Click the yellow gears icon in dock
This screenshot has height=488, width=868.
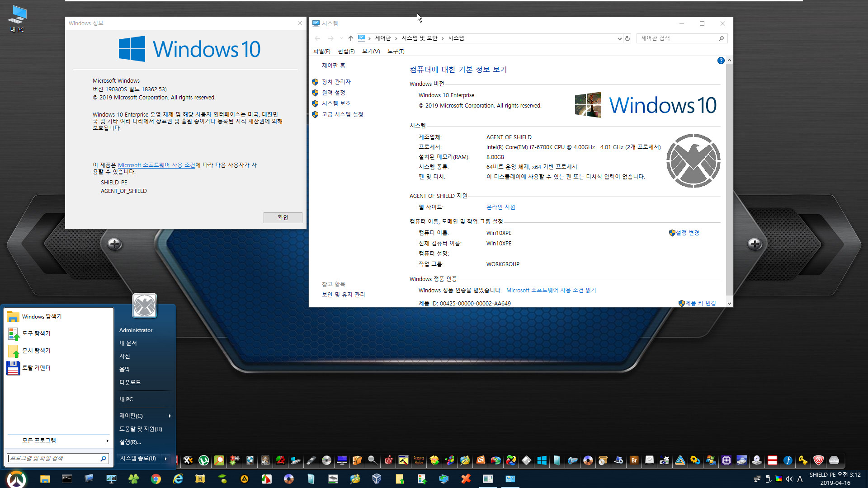[695, 460]
